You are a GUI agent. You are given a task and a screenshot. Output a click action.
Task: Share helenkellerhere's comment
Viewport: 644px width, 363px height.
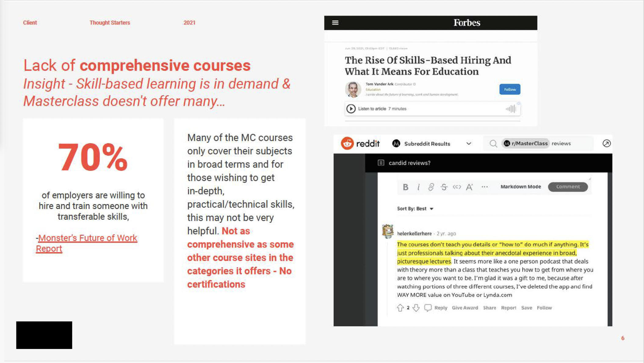coord(490,308)
